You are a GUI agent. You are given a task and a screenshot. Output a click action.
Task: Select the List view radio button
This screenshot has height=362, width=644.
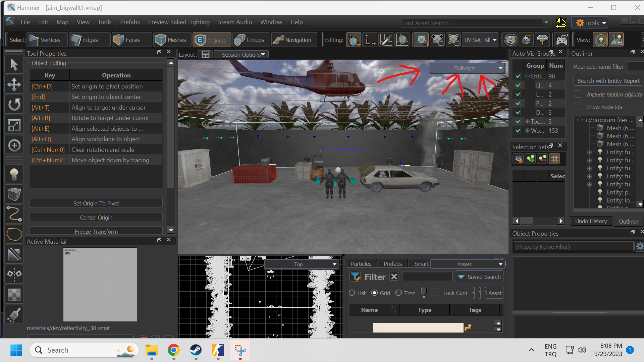(x=352, y=293)
